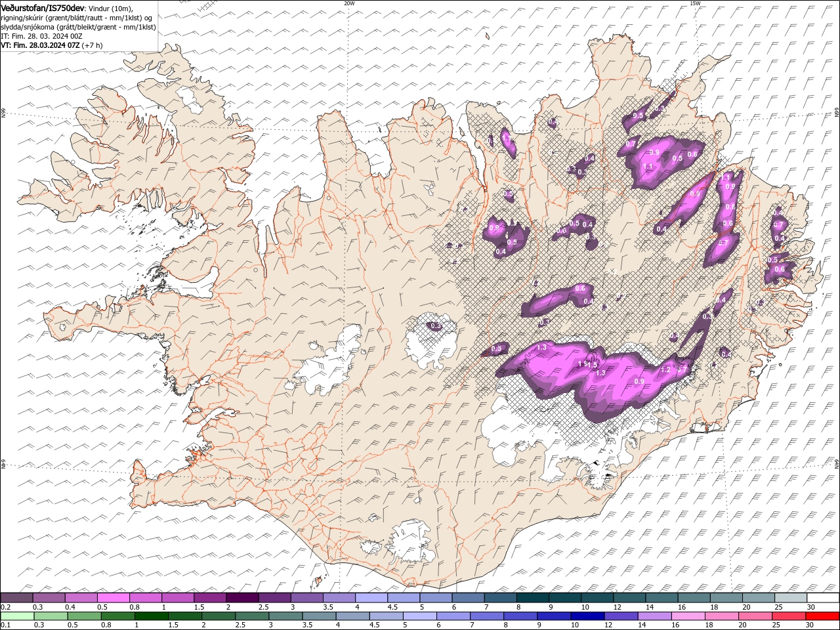The width and height of the screenshot is (840, 630).
Task: Click the periwinkle 7 swatch in the lower legend row
Action: (x=487, y=616)
